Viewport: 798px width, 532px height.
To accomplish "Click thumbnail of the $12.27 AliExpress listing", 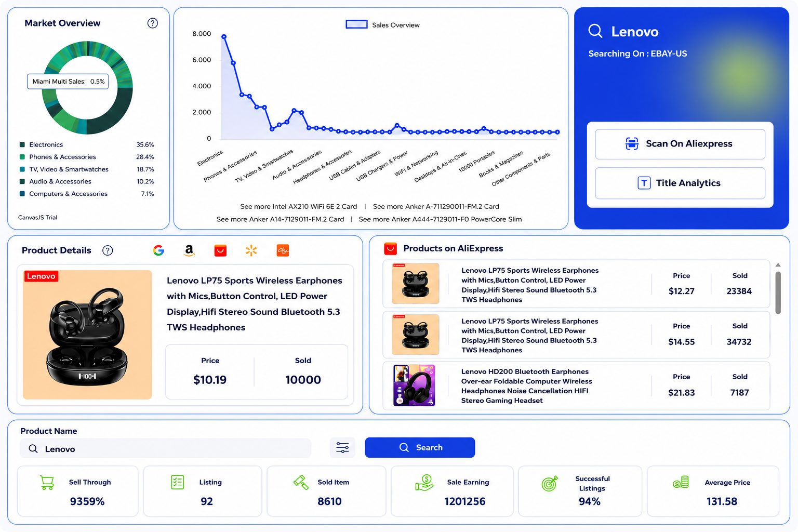I will (415, 284).
